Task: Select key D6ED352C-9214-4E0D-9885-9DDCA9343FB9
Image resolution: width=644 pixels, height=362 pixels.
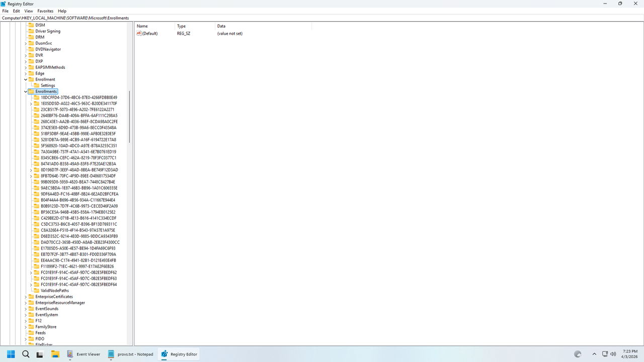Action: (79, 236)
